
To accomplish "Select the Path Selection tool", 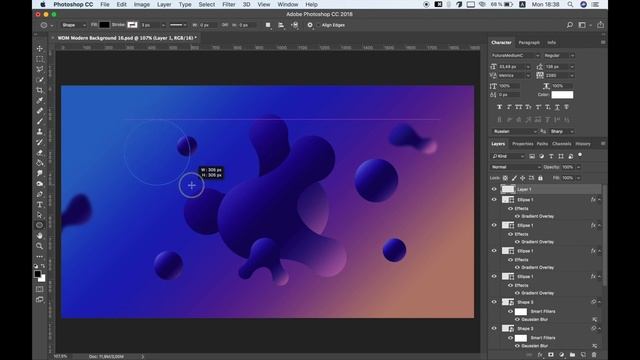I will [x=40, y=215].
